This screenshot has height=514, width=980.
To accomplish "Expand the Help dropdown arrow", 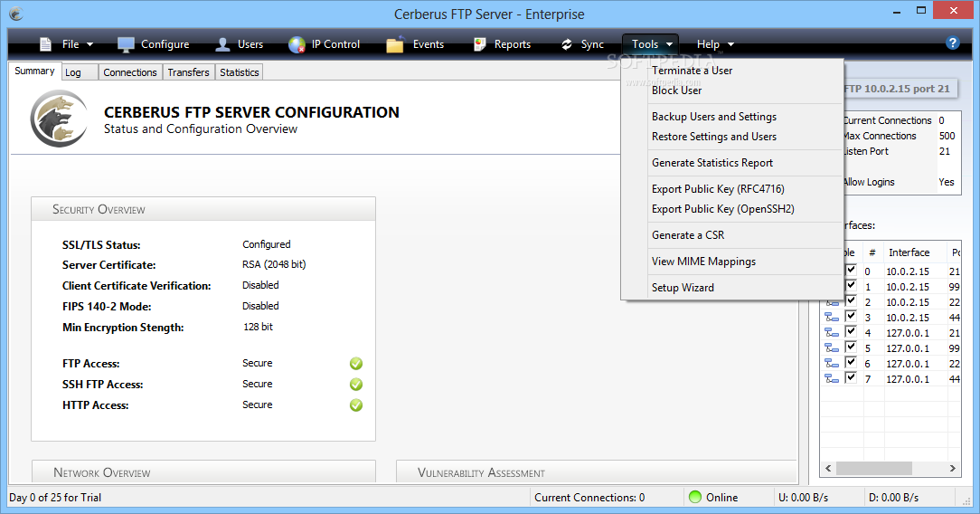I will (x=730, y=44).
